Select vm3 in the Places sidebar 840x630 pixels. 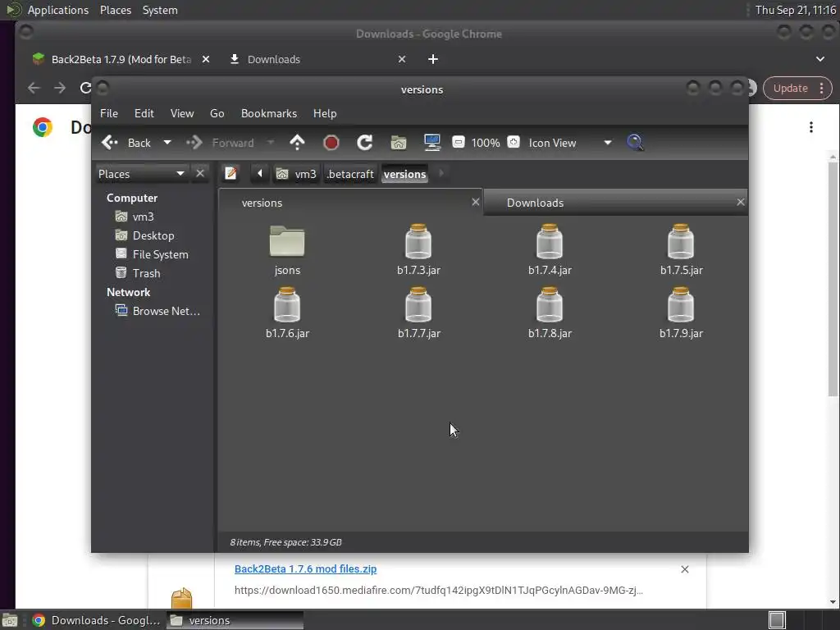click(x=143, y=217)
